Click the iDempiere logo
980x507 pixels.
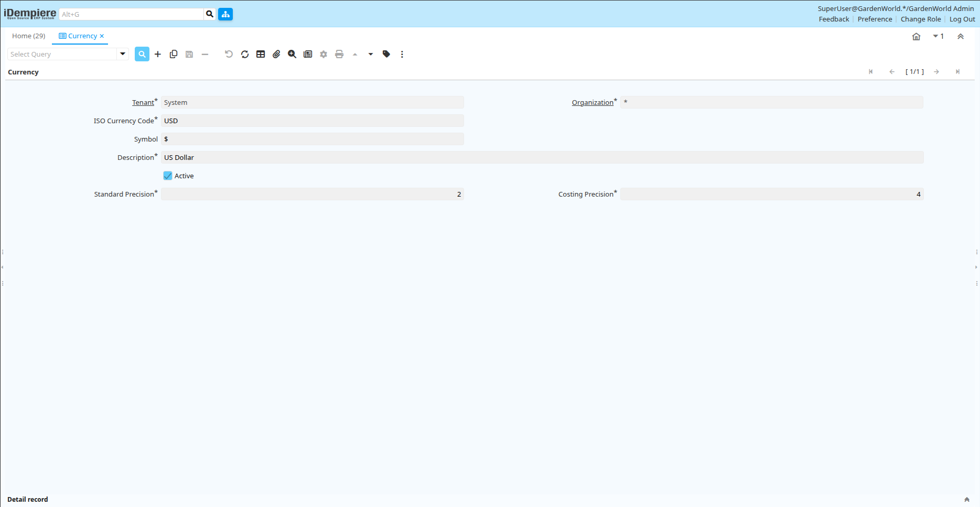(30, 14)
